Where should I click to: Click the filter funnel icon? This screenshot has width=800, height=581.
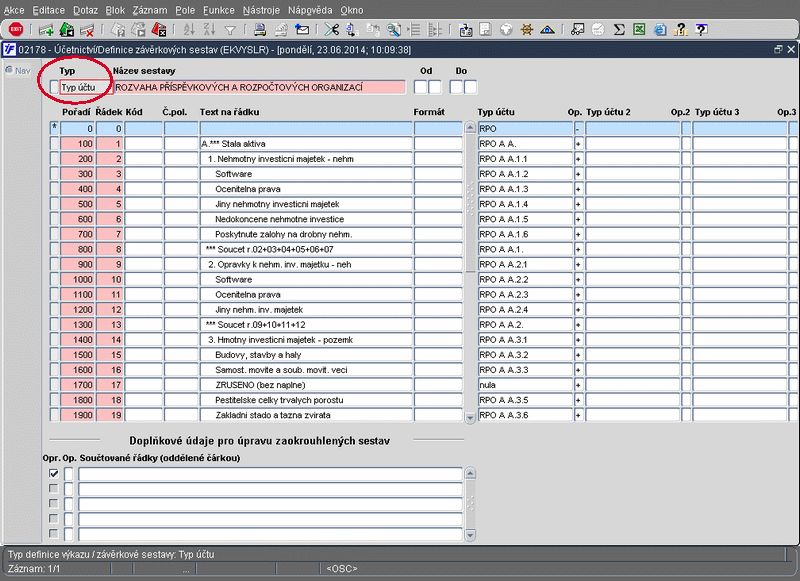[231, 30]
